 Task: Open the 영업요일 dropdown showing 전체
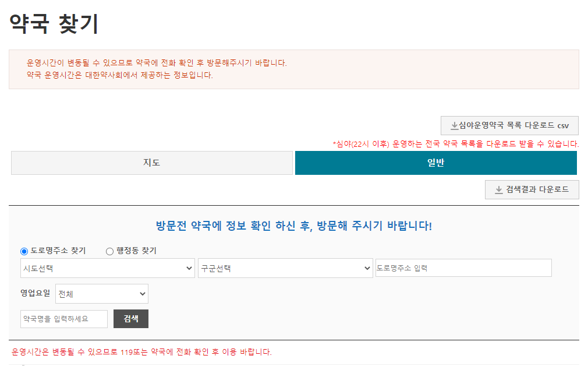pyautogui.click(x=101, y=293)
